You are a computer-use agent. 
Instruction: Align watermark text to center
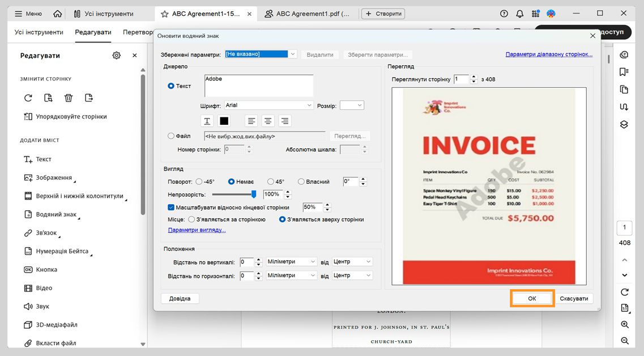point(268,121)
